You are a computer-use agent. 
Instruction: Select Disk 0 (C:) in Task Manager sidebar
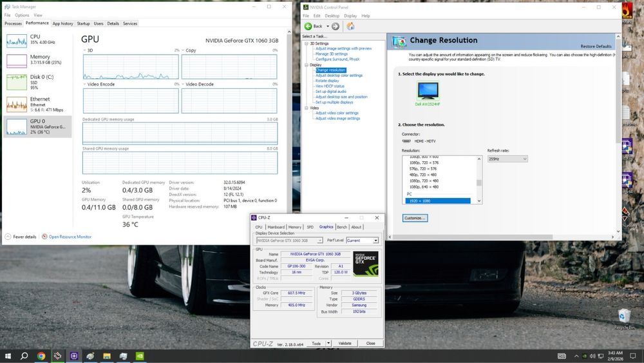pos(37,83)
